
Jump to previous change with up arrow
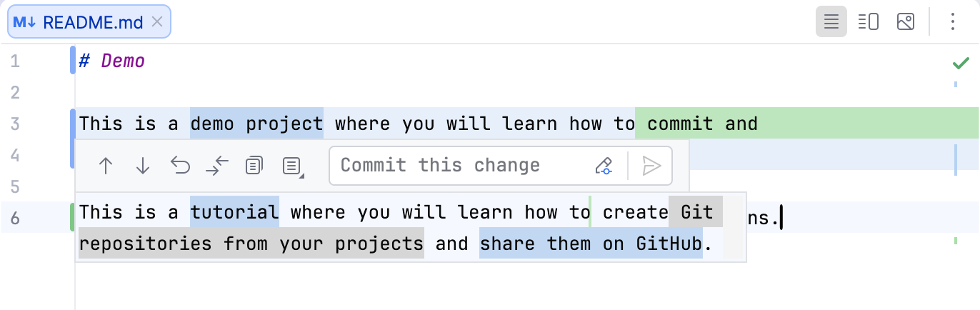[x=106, y=166]
